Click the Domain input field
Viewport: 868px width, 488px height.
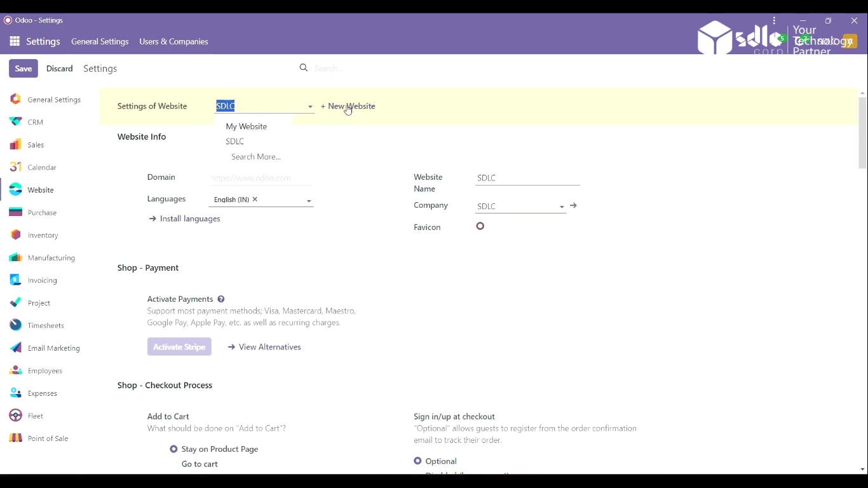261,179
